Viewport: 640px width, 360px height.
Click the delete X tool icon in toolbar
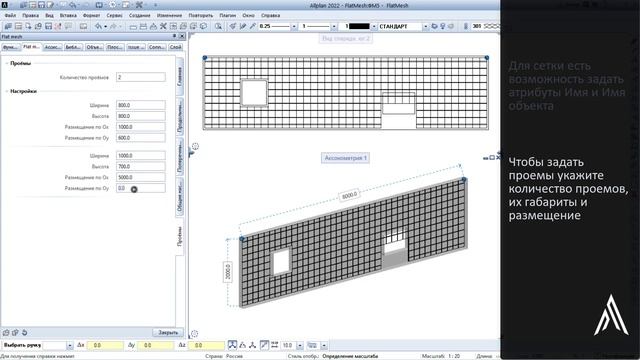(163, 26)
